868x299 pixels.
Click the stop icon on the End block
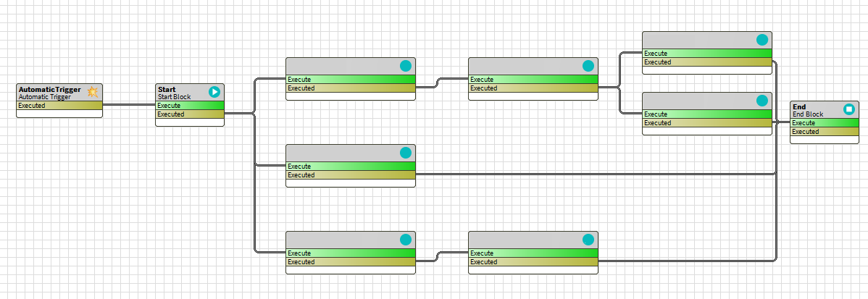click(849, 109)
